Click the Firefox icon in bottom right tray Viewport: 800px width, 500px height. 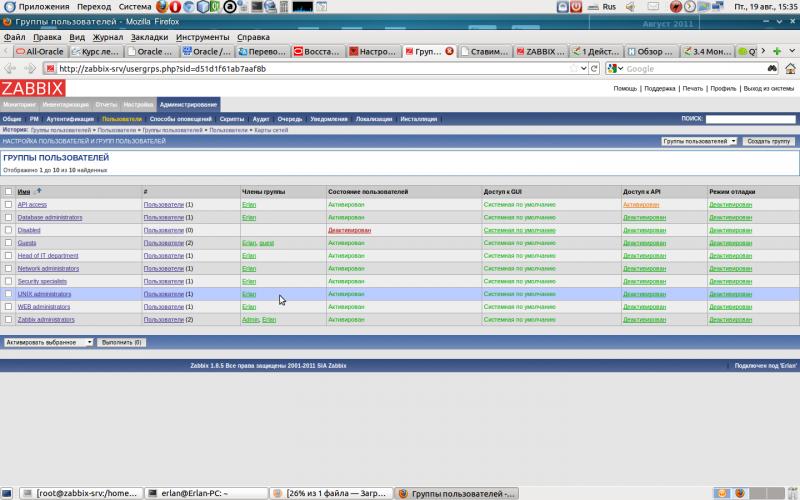point(739,493)
